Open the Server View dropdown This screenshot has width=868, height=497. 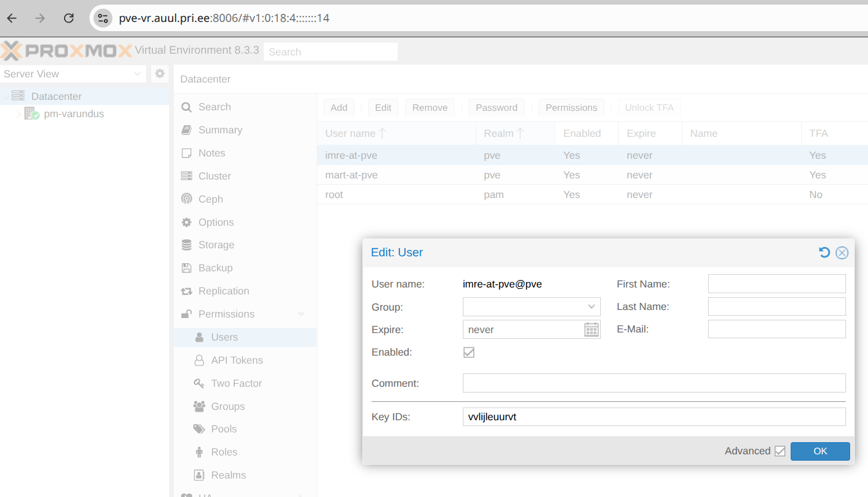tap(72, 74)
